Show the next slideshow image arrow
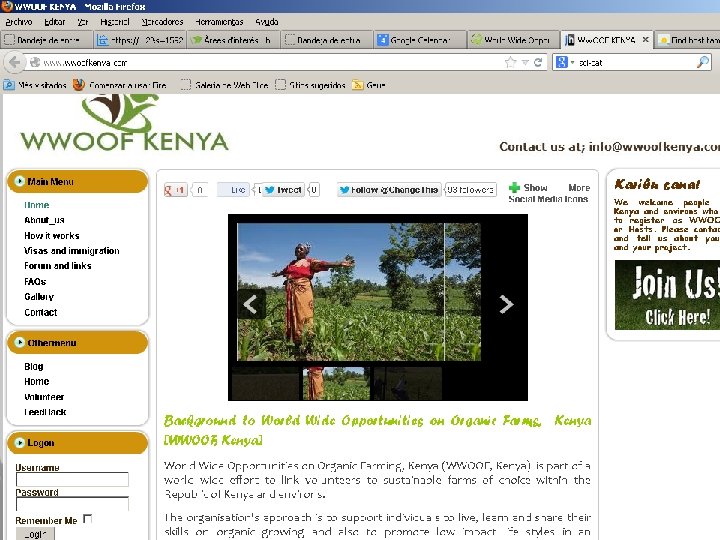This screenshot has width=720, height=540. tap(506, 304)
